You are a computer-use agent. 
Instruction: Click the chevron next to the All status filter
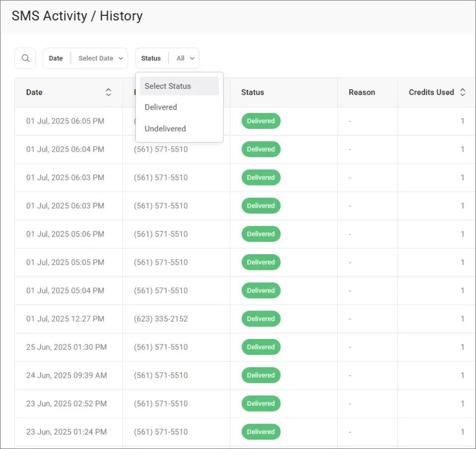point(192,58)
